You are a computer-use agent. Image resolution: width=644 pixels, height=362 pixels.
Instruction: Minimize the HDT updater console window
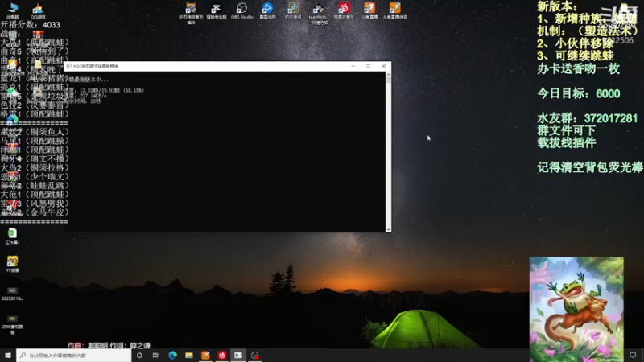pos(353,66)
